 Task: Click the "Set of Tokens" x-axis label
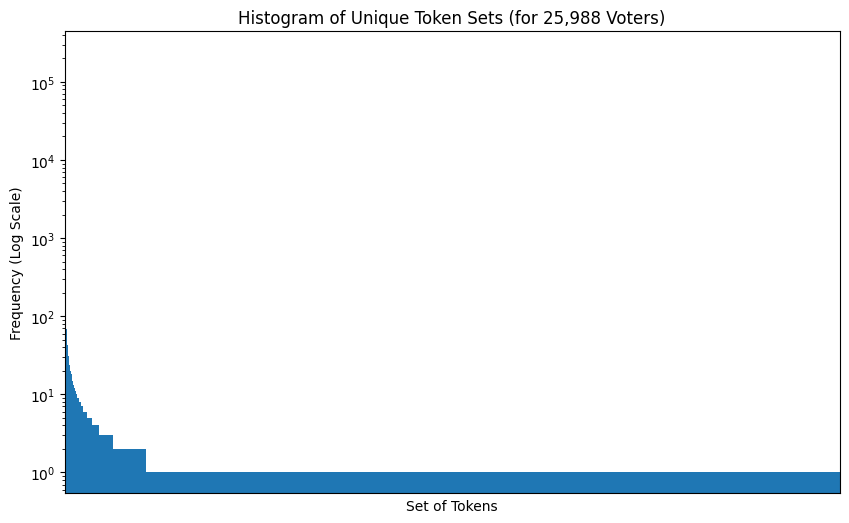click(x=451, y=506)
